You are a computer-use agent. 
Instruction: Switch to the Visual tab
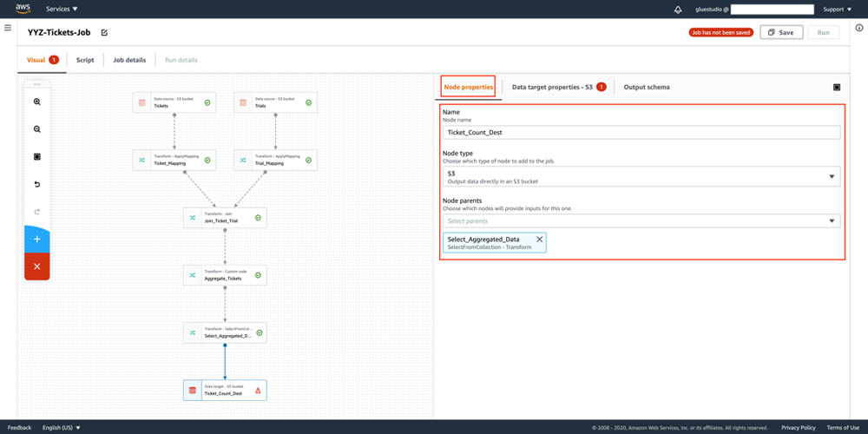pos(42,60)
